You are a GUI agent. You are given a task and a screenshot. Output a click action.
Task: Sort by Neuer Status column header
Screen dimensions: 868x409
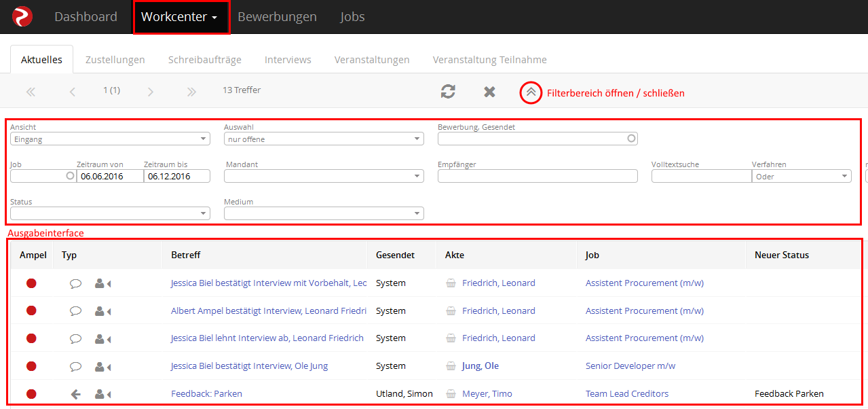[782, 255]
